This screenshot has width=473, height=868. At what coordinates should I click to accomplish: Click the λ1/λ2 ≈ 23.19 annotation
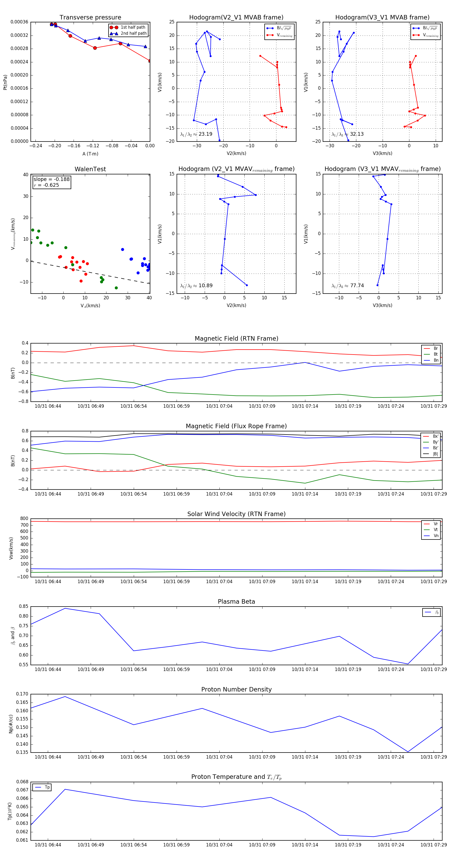196,134
